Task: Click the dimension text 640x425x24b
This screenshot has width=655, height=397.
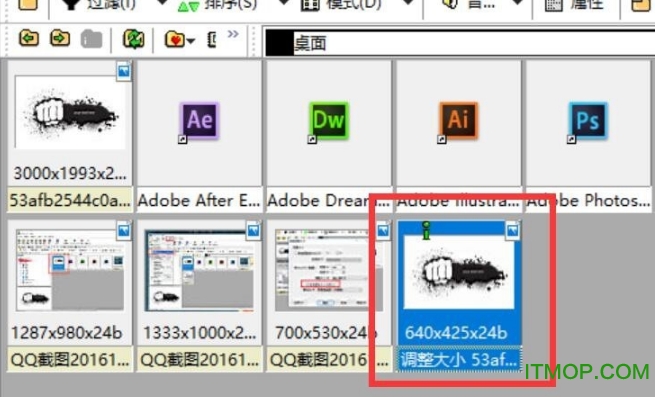Action: tap(456, 333)
